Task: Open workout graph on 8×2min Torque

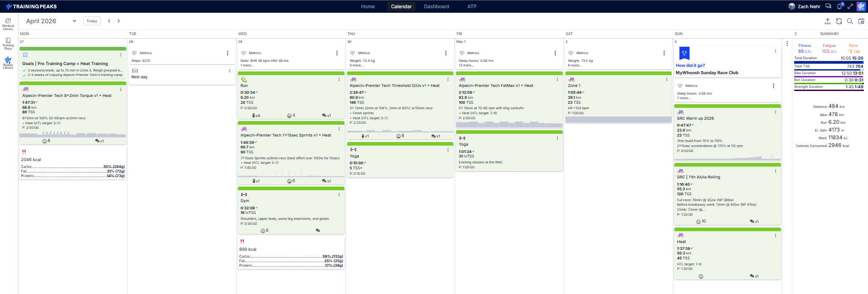Action: 73,134
